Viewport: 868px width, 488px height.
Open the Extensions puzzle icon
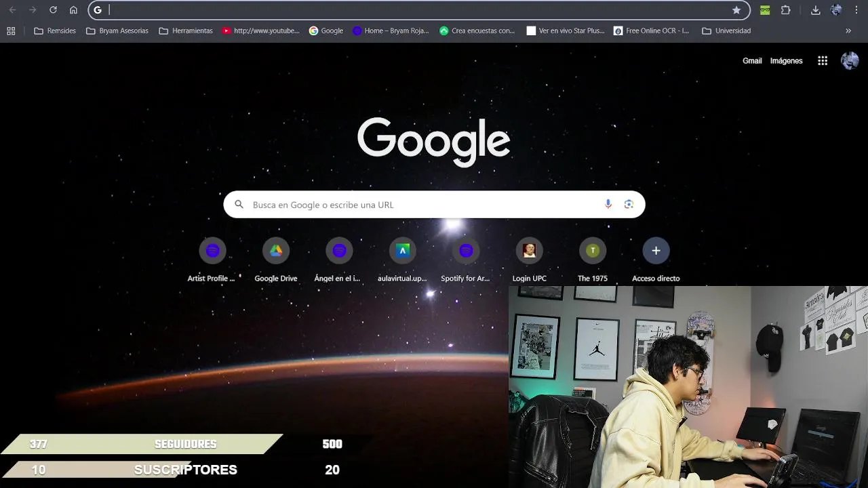coord(786,10)
